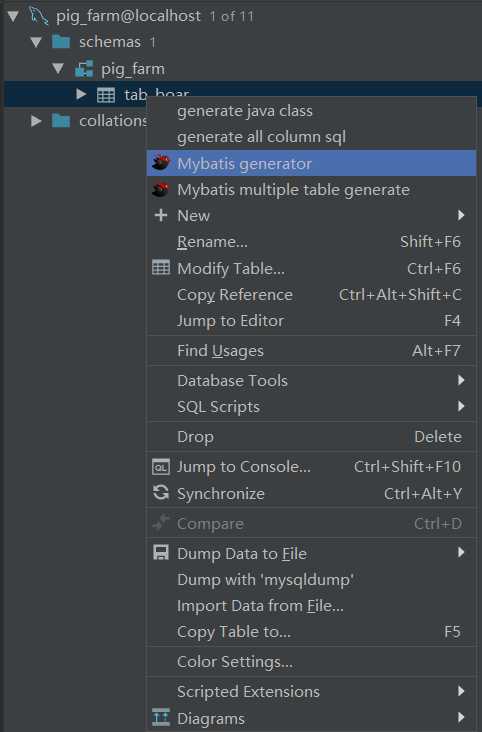Screen dimensions: 482x732
Task: Open the SQL Scripts submenu arrow
Action: tap(461, 406)
